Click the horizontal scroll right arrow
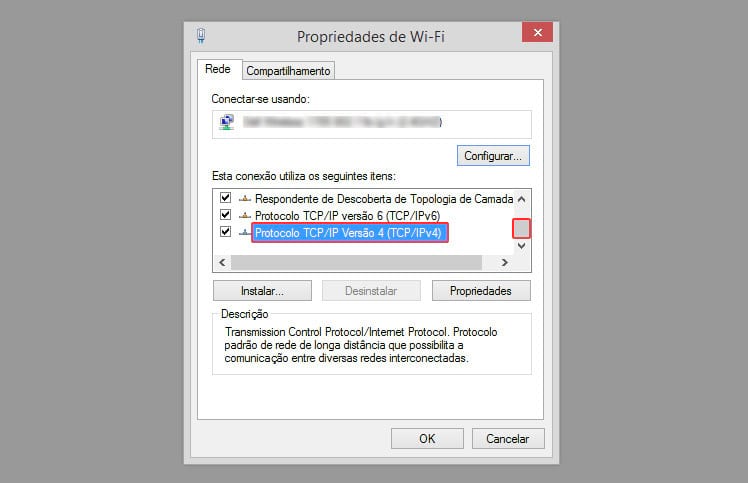 tap(505, 262)
